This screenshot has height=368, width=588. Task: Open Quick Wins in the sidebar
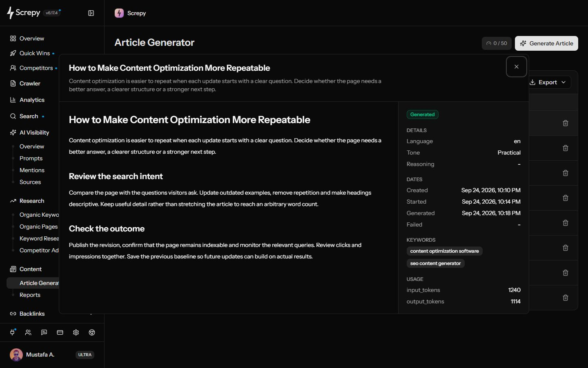point(35,53)
